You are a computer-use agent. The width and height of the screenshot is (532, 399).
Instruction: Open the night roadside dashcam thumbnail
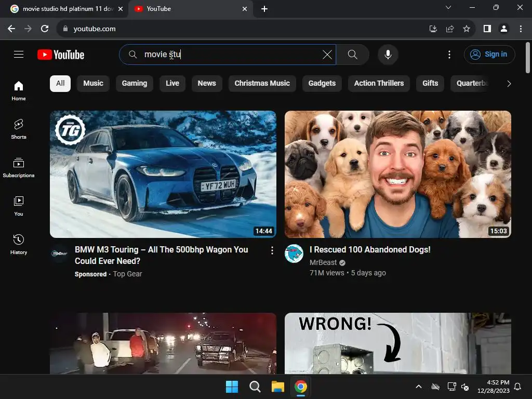(163, 343)
